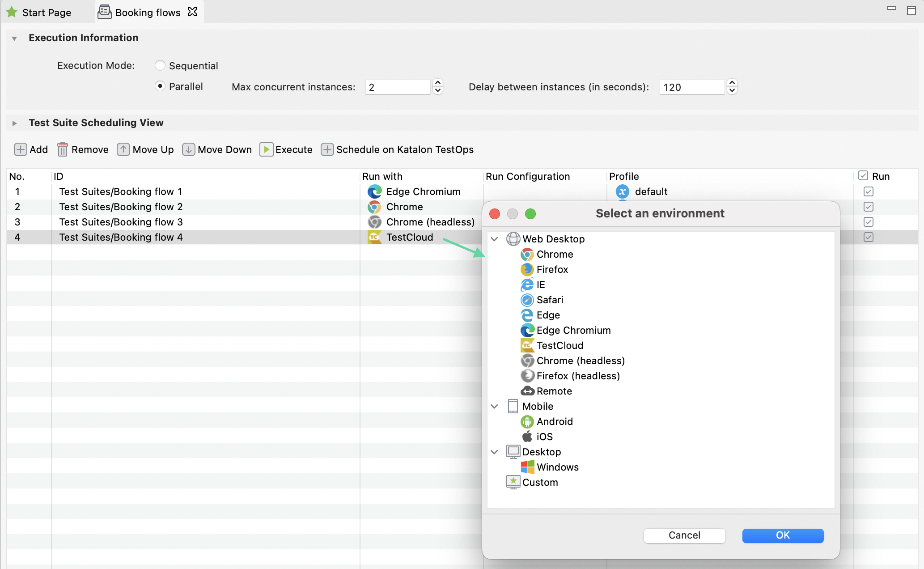Image resolution: width=924 pixels, height=569 pixels.
Task: Select Edge Chromium browser environment
Action: coord(572,330)
